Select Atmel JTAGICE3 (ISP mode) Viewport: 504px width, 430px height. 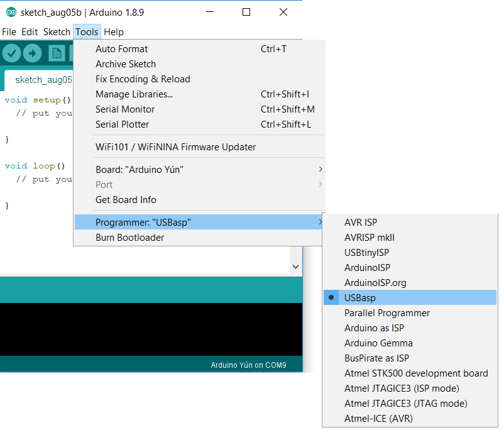pyautogui.click(x=410, y=389)
